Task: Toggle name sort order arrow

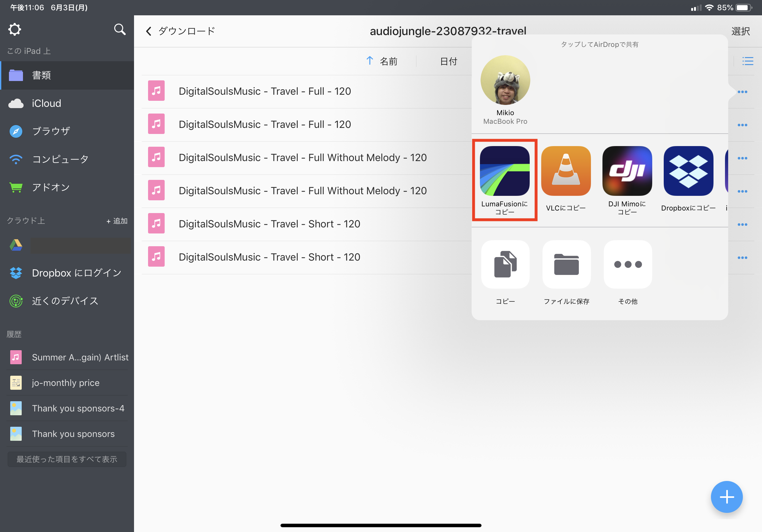Action: click(370, 61)
